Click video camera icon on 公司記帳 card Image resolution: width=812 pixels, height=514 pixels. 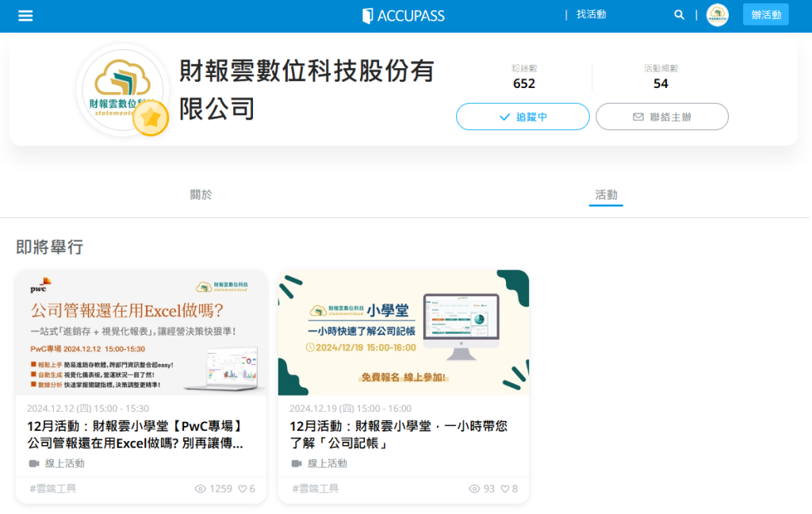[297, 463]
